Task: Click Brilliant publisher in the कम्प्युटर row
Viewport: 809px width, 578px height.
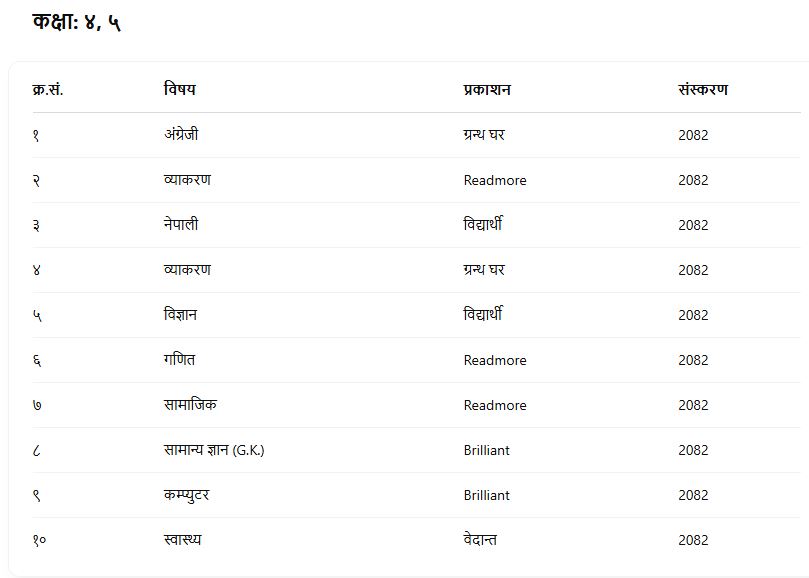Action: [487, 495]
